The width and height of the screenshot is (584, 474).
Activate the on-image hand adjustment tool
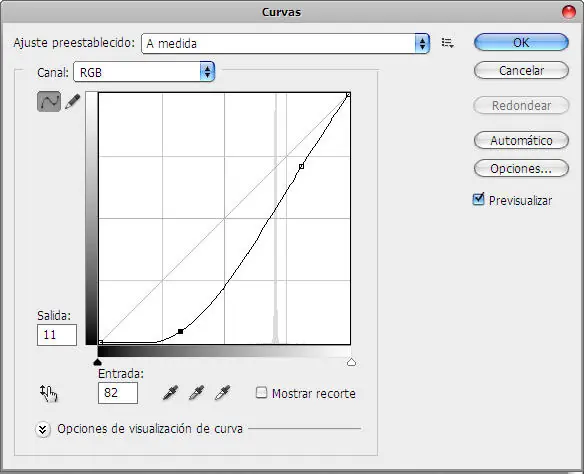[49, 394]
